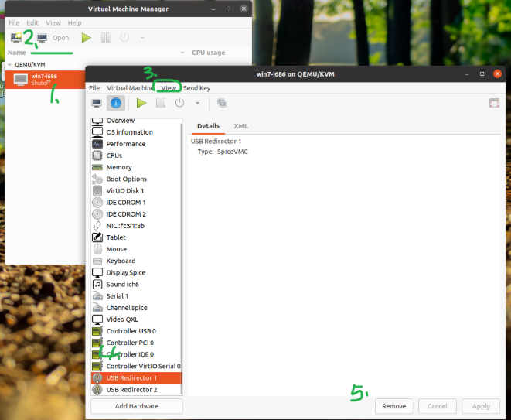
Task: Click the Pause icon in Virtual Machine Manager toolbar
Action: tap(106, 38)
